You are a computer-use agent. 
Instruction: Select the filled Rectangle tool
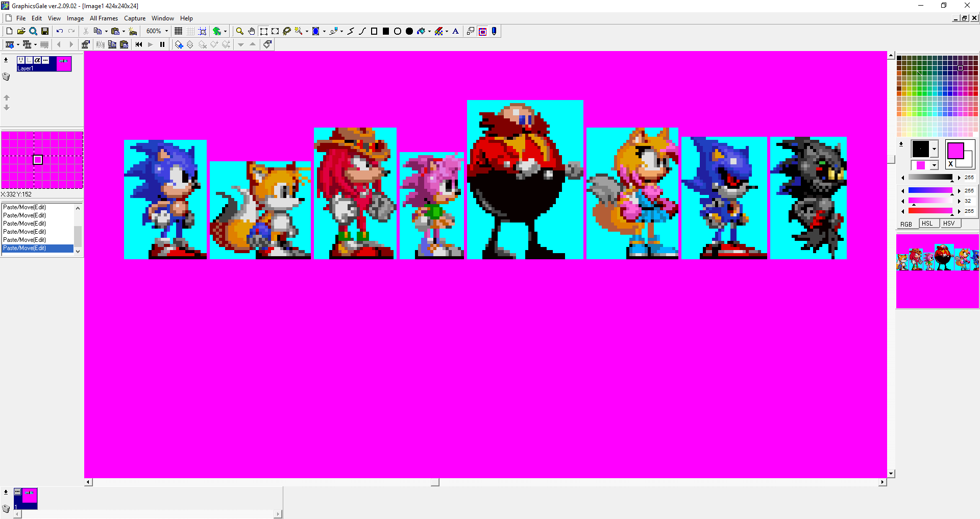[386, 31]
